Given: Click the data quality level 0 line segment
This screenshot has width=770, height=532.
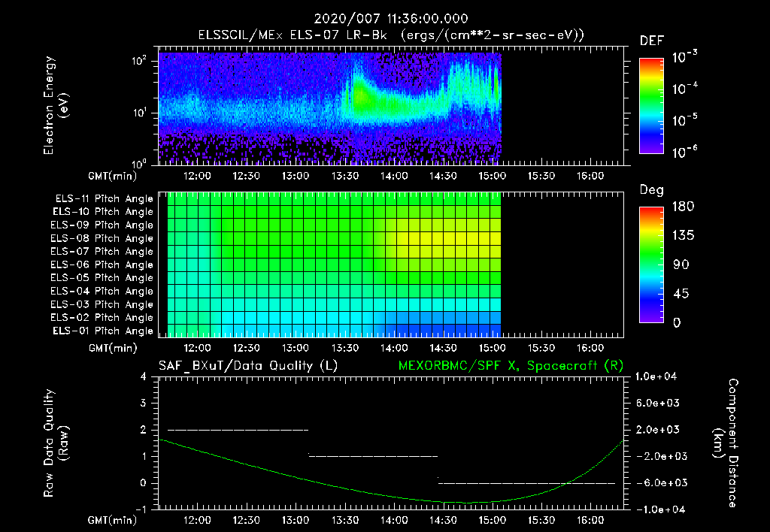Looking at the screenshot, I should tap(526, 483).
